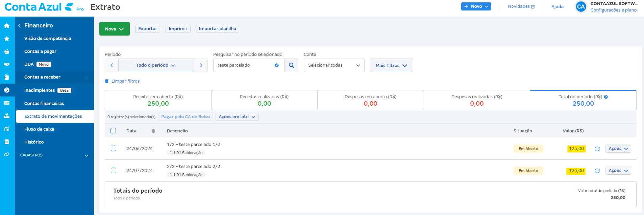Click the Exportar button
This screenshot has height=215, width=644.
click(x=148, y=29)
